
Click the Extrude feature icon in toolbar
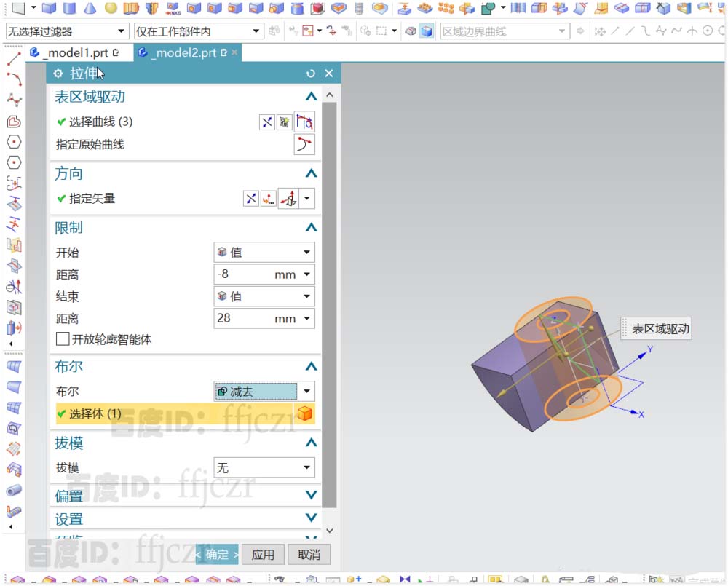click(131, 8)
